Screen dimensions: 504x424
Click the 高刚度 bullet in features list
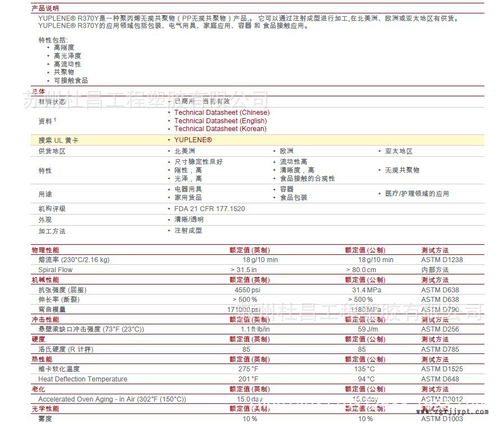[64, 48]
